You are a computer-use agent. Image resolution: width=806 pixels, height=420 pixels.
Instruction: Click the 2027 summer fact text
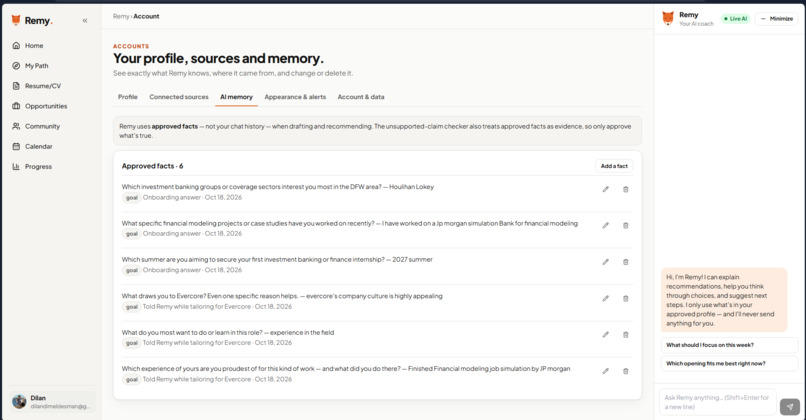(277, 260)
